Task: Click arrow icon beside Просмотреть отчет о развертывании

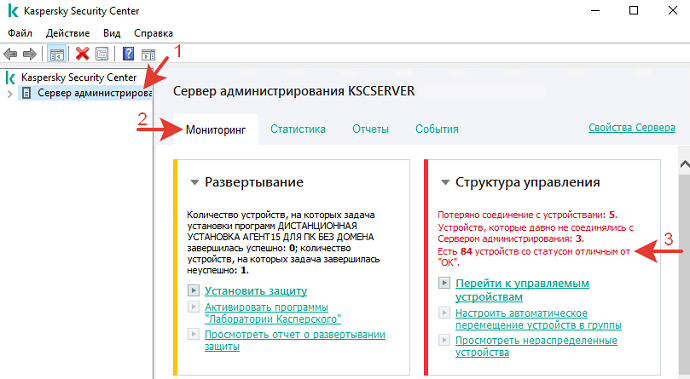Action: (x=193, y=334)
